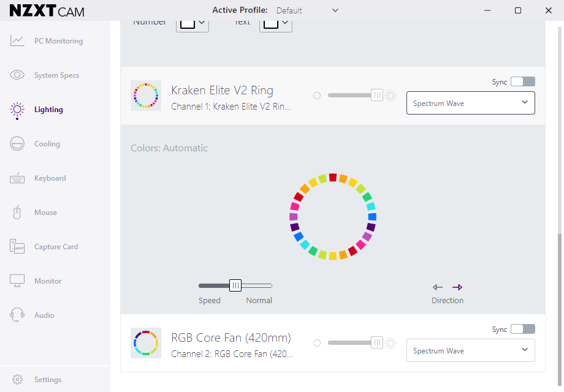Click the Monitor screen icon
Viewport: 564px width, 392px height.
point(17,281)
